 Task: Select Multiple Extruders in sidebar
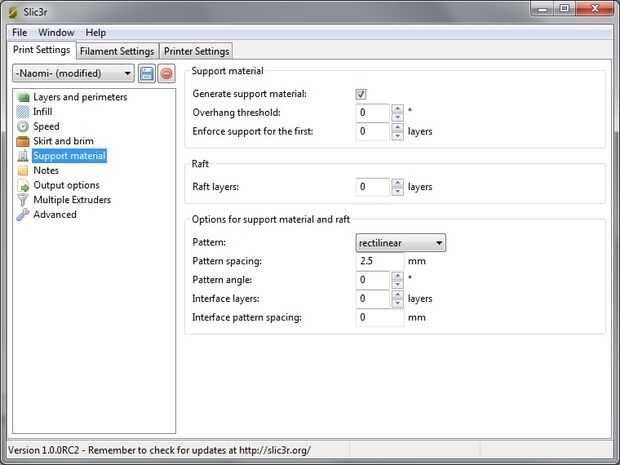click(x=72, y=200)
